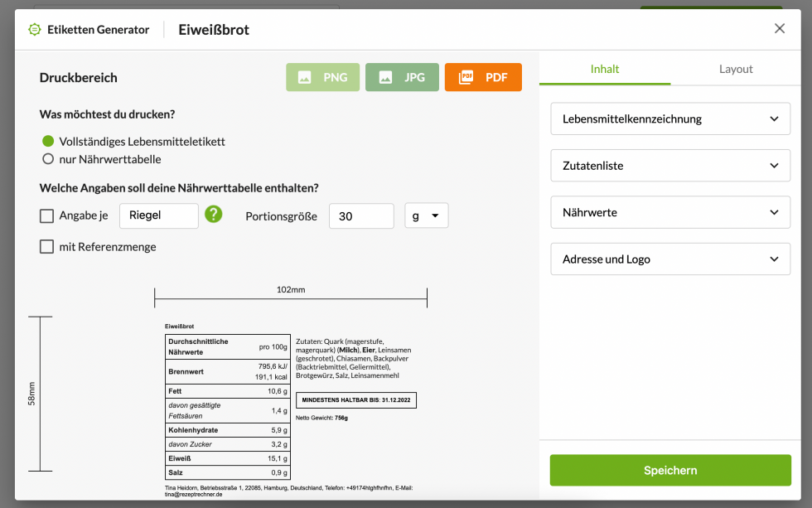Edit the Riegel text field

(159, 215)
